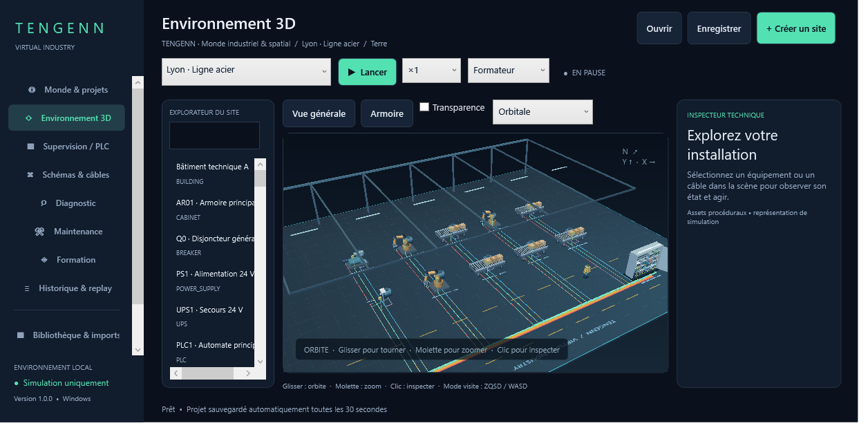Click the Maintenance tools icon
This screenshot has height=448, width=868.
pyautogui.click(x=39, y=232)
